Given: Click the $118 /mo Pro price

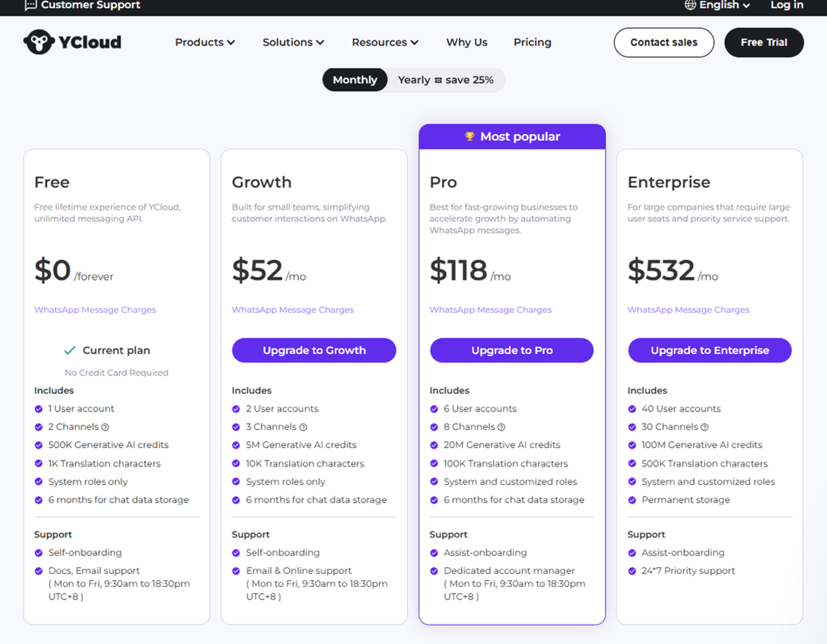Looking at the screenshot, I should tap(470, 270).
